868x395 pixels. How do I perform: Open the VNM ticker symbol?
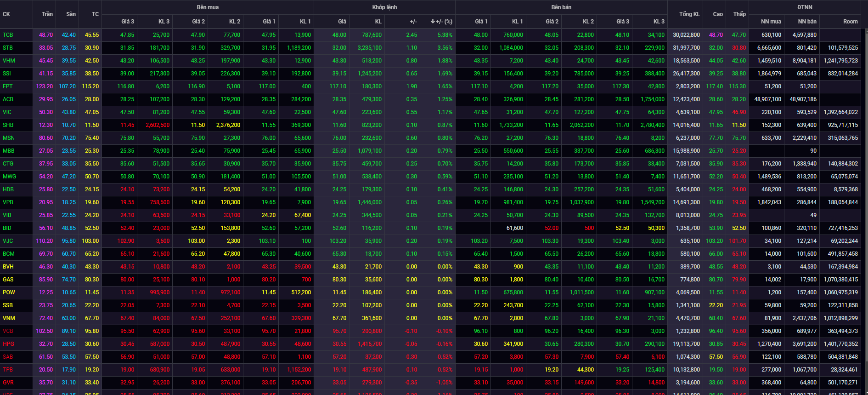click(x=9, y=318)
